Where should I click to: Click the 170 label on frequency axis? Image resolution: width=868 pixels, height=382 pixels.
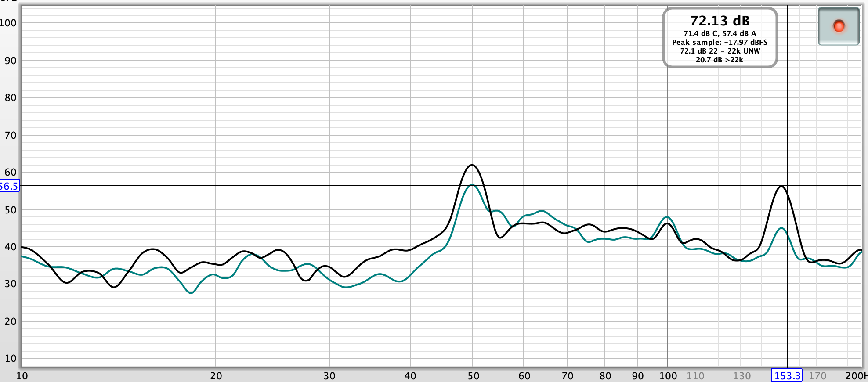click(x=817, y=376)
